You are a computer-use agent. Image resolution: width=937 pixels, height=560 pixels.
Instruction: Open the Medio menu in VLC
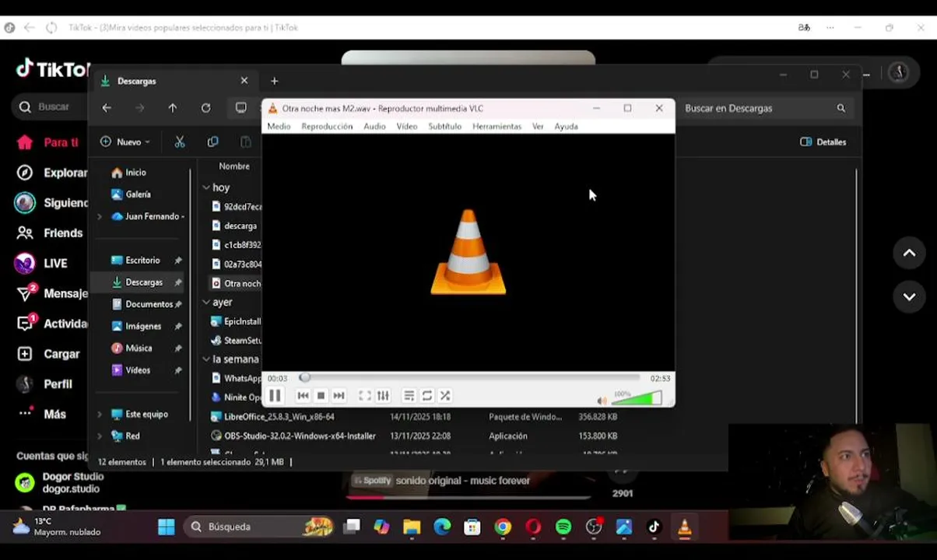coord(279,126)
